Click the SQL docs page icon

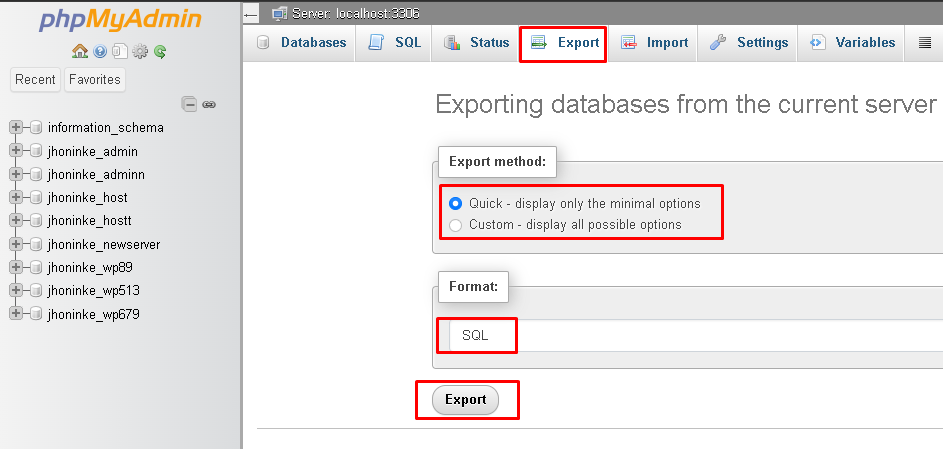click(120, 51)
